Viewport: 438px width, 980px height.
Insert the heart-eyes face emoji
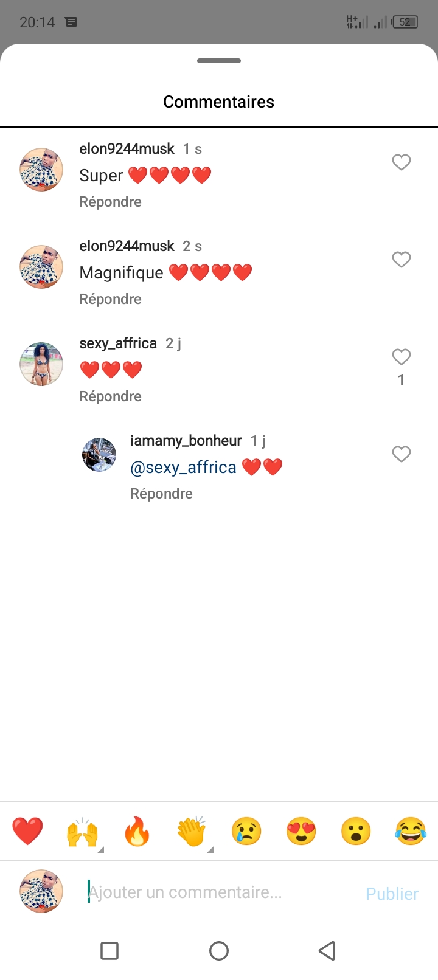pyautogui.click(x=301, y=831)
